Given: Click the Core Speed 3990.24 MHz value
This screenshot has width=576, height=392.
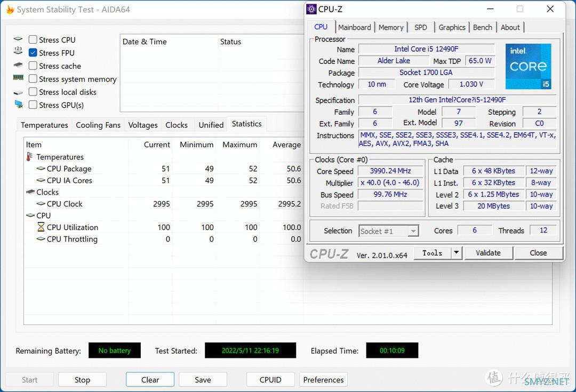Looking at the screenshot, I should point(390,171).
